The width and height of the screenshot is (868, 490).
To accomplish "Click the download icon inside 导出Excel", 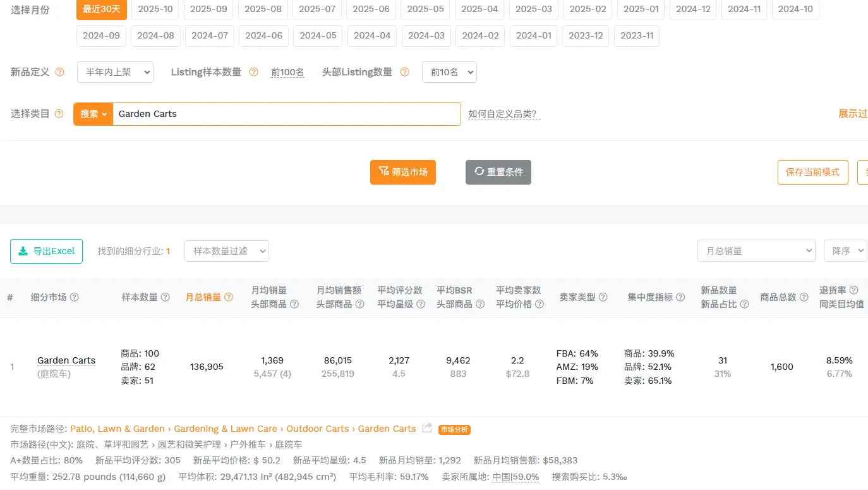I will (23, 251).
